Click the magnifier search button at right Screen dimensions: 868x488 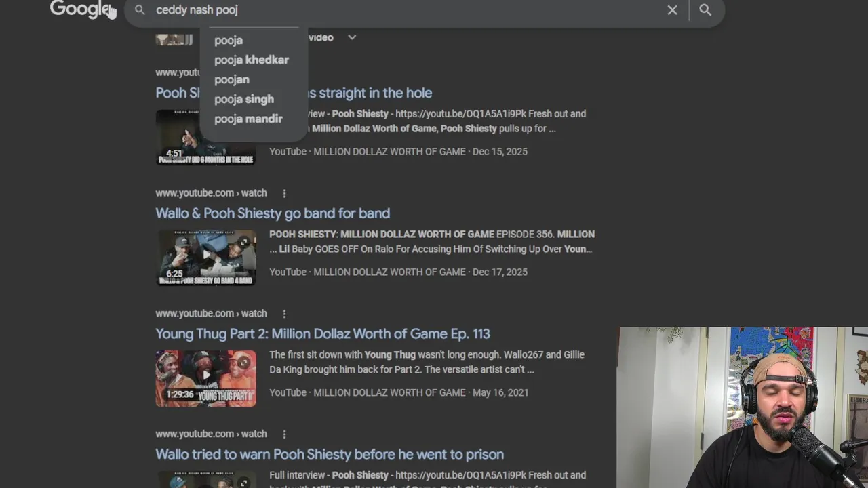(x=705, y=10)
